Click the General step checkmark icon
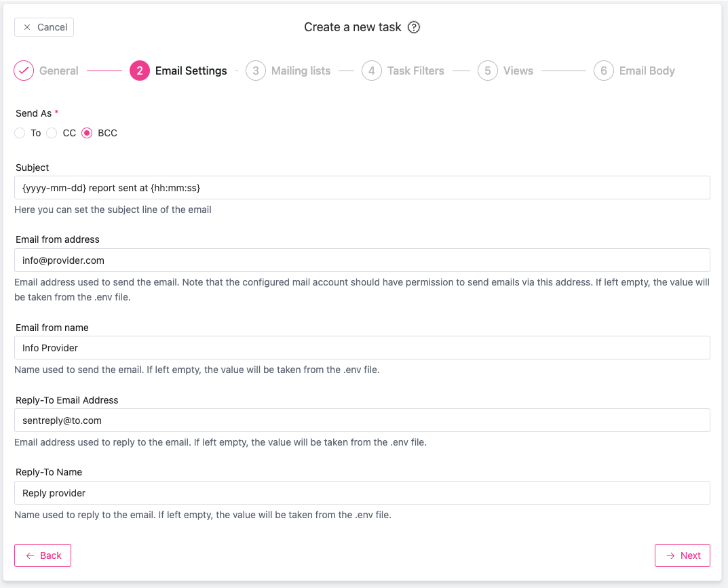 click(x=24, y=71)
